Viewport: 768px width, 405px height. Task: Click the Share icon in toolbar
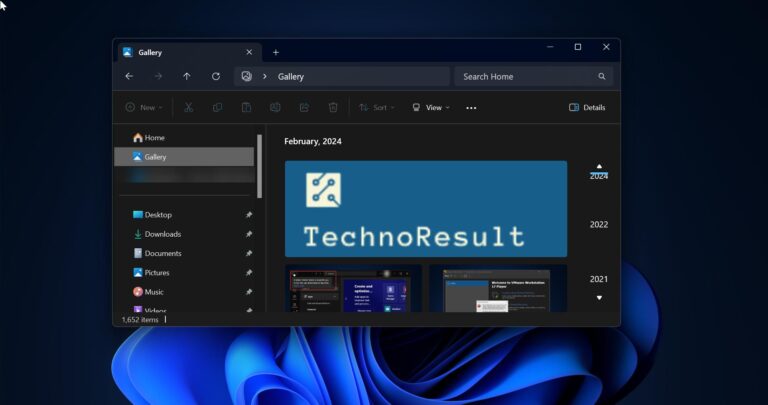click(x=304, y=107)
